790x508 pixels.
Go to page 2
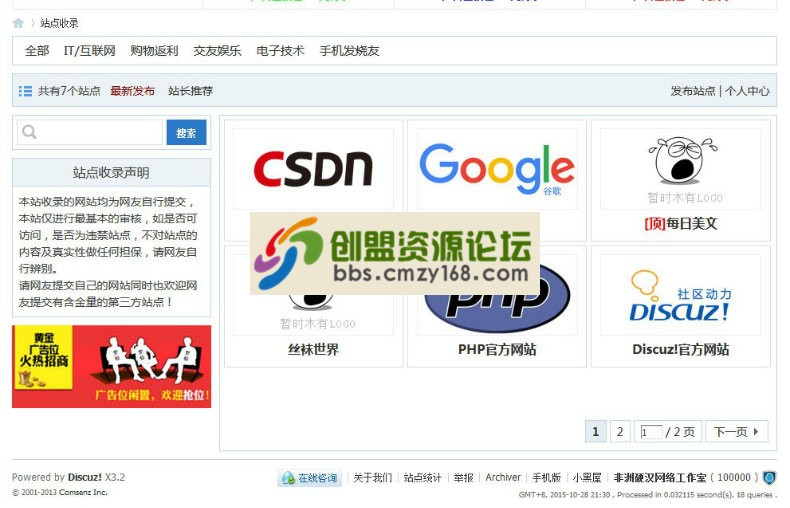coord(620,432)
